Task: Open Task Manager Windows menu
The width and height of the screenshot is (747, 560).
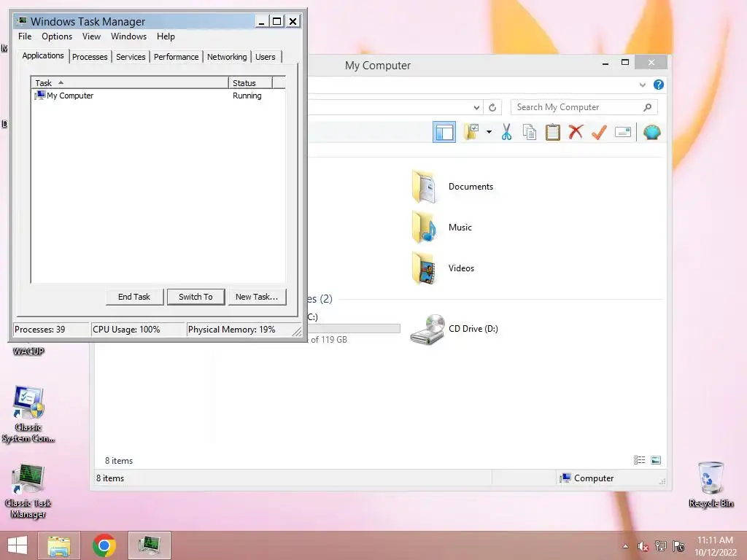Action: (128, 36)
